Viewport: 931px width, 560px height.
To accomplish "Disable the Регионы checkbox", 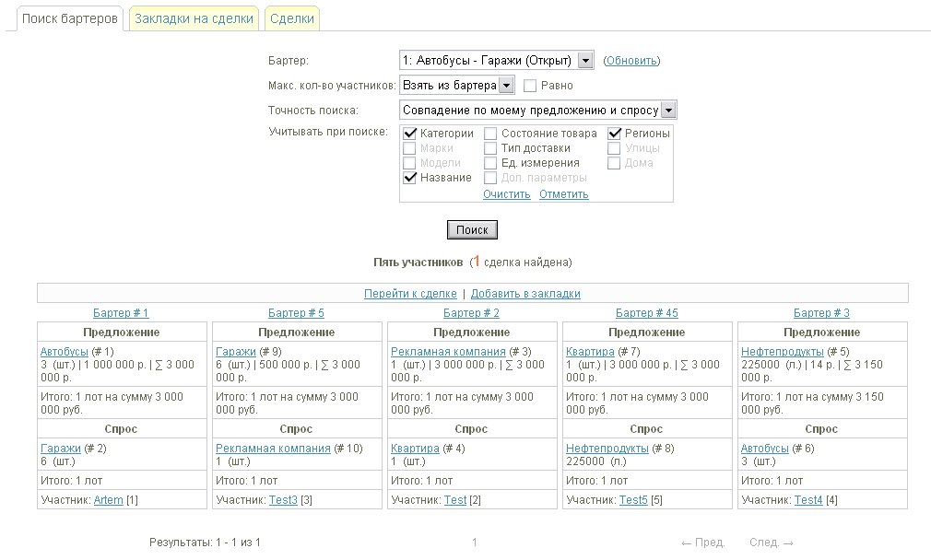I will (x=615, y=134).
